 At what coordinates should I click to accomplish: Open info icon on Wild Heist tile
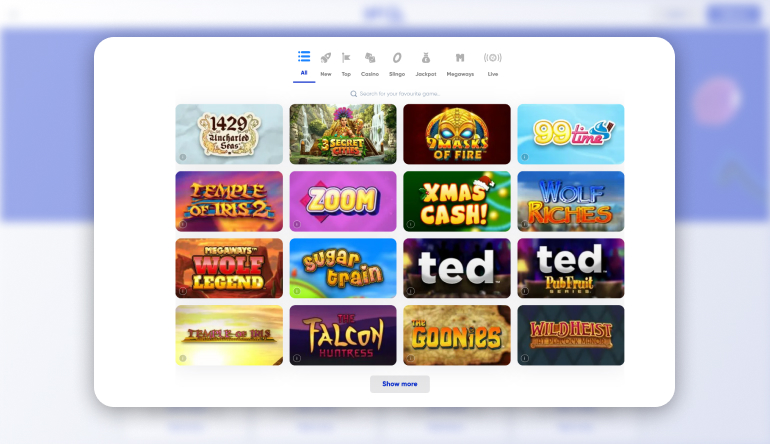pyautogui.click(x=524, y=359)
